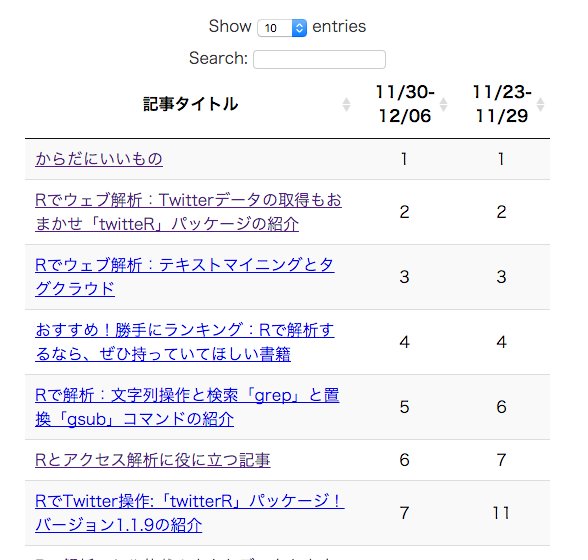Open the twitteR package introduction article link
588x560 pixels.
(x=188, y=212)
